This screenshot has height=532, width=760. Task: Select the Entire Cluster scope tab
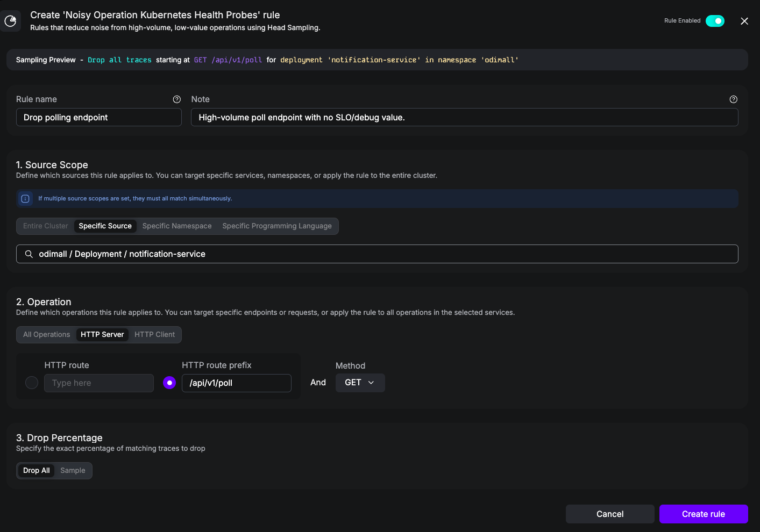tap(46, 226)
